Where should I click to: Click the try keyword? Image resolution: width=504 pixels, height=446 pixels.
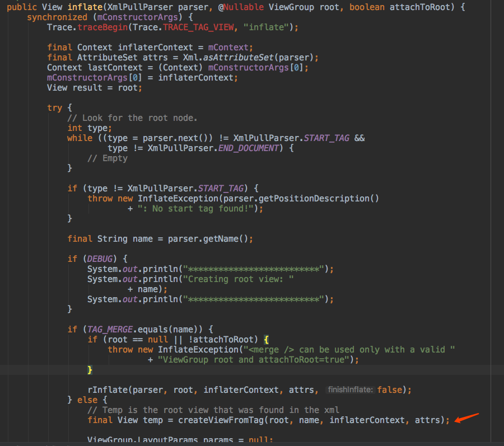tap(54, 108)
